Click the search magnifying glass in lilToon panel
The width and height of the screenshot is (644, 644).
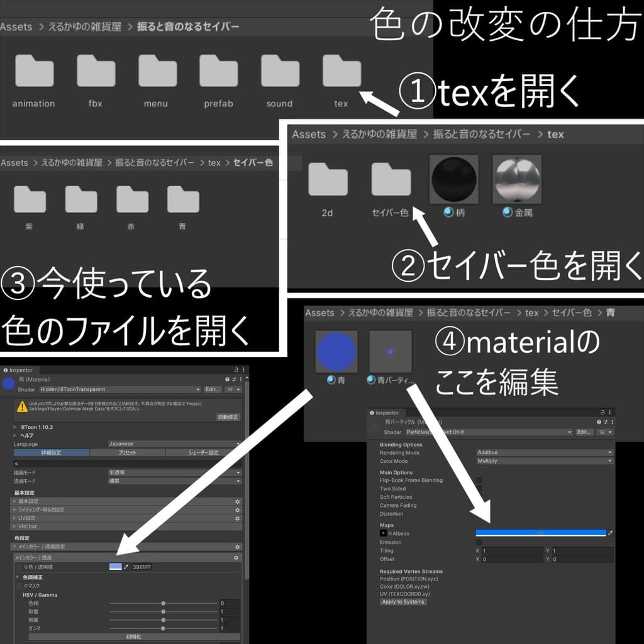[16, 464]
